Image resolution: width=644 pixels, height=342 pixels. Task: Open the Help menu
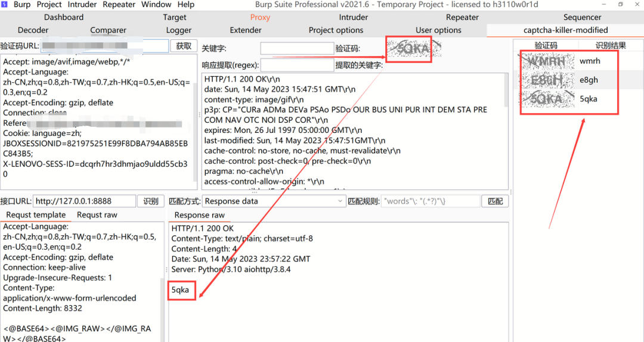(185, 5)
